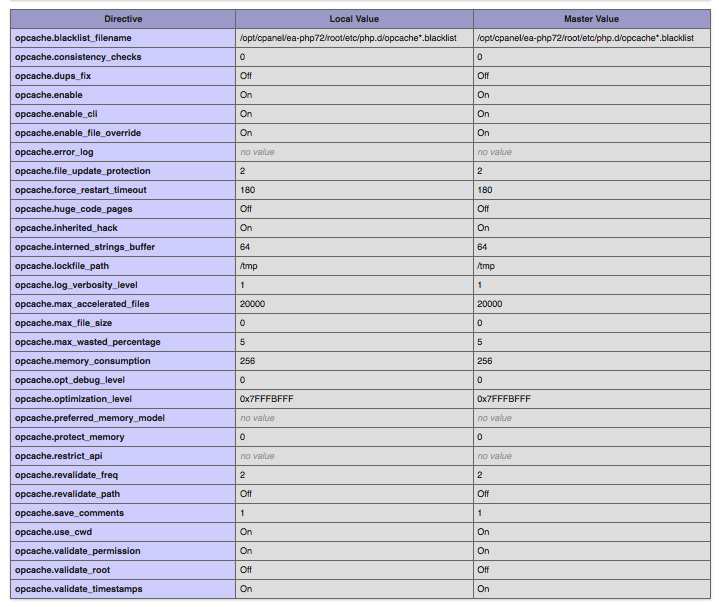Click local 'no value' for restrict_api

[x=257, y=457]
